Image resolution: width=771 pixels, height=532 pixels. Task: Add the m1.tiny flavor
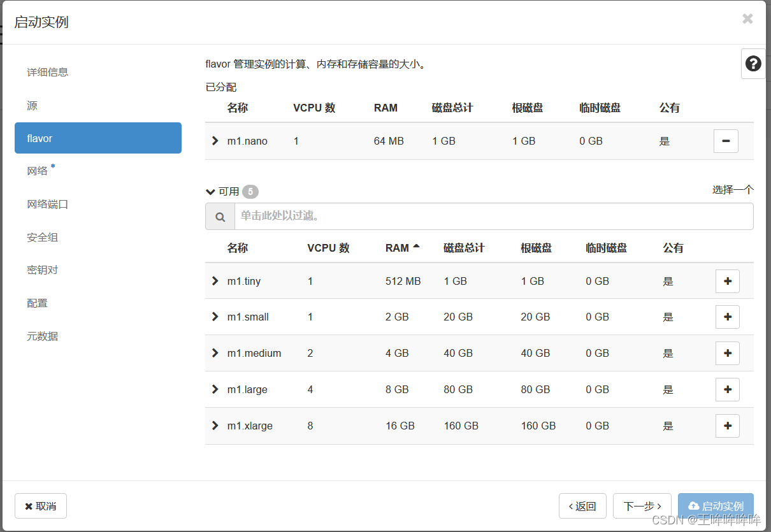pos(727,281)
